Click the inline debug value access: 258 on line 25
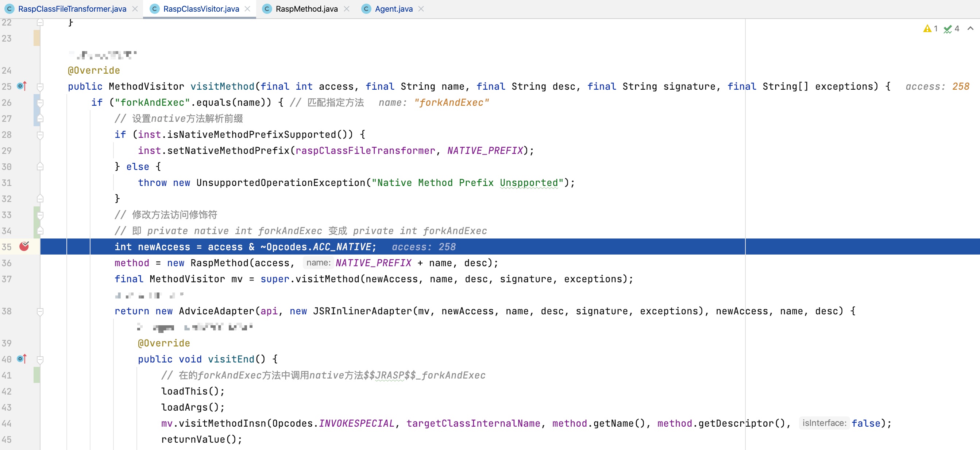Screen dimensions: 980x450 [x=937, y=86]
